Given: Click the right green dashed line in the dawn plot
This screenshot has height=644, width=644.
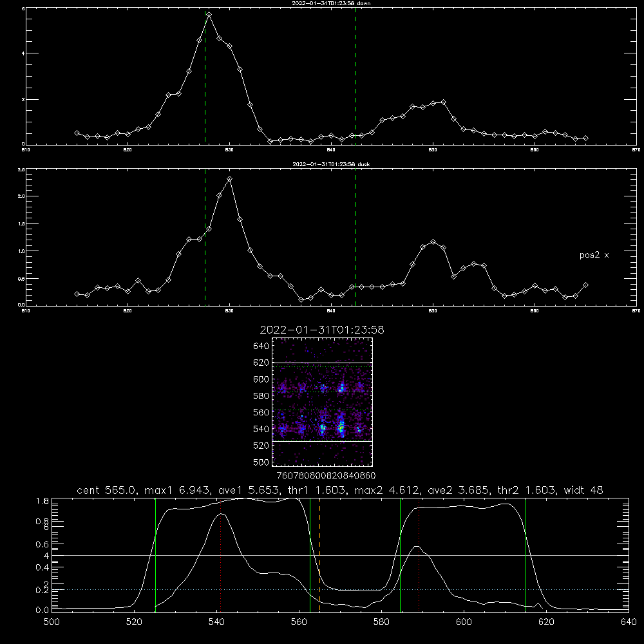Looking at the screenshot, I should (x=355, y=76).
